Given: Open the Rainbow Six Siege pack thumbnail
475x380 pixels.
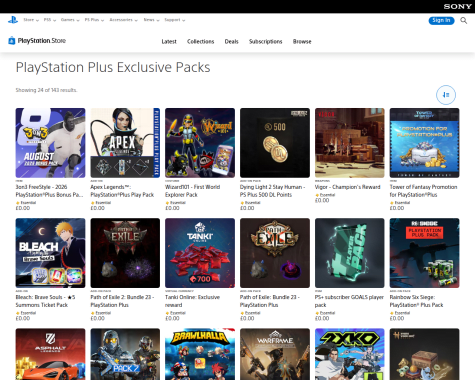Looking at the screenshot, I should point(424,253).
